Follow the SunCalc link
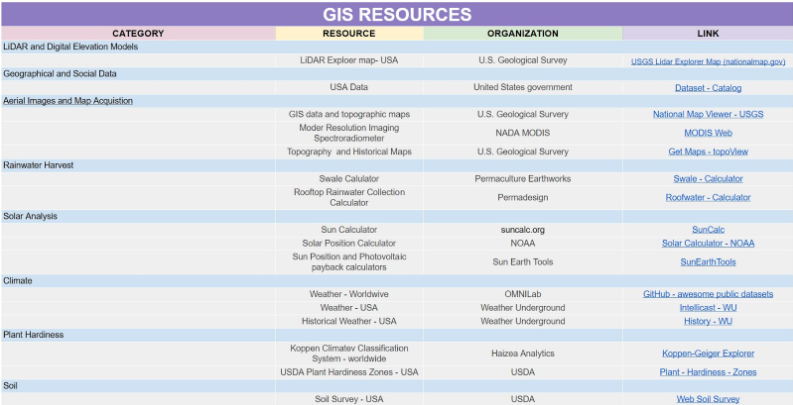The image size is (793, 405). click(708, 230)
